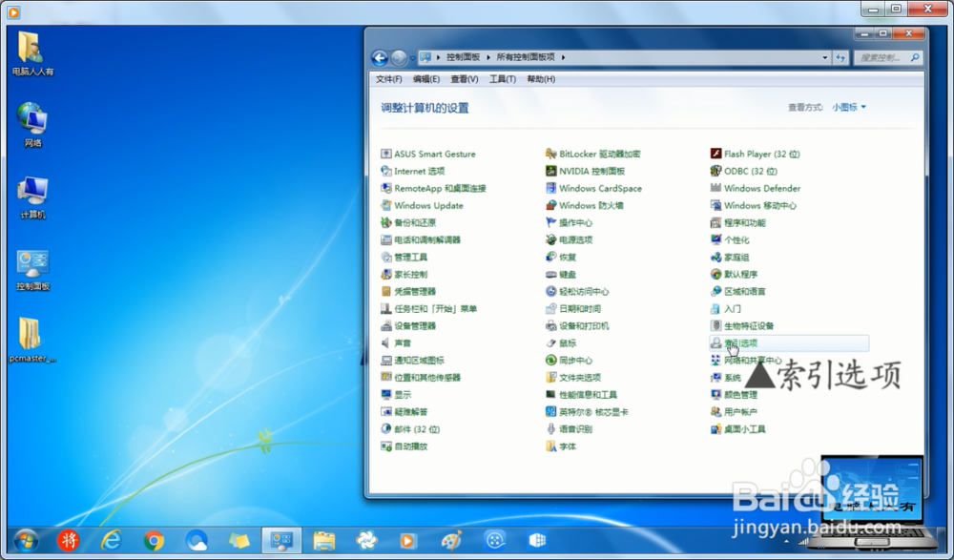The image size is (954, 560).
Task: Select the 电脑人人有 desktop folder
Action: pos(32,53)
